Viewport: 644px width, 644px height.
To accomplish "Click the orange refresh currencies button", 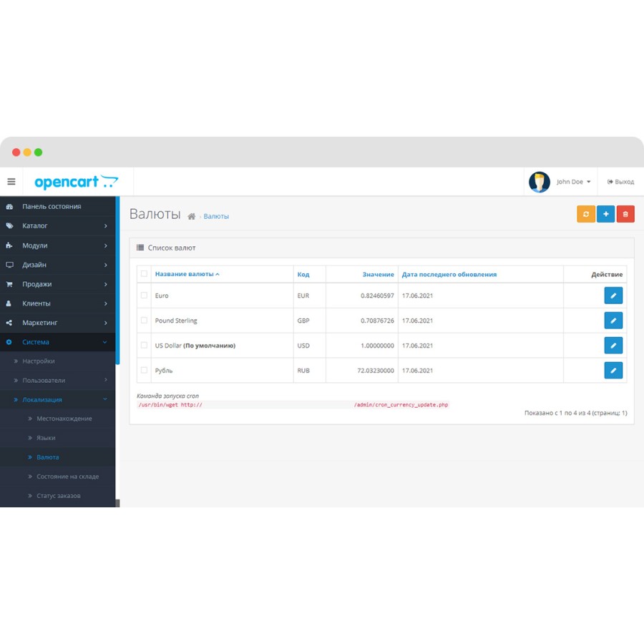I will [585, 214].
